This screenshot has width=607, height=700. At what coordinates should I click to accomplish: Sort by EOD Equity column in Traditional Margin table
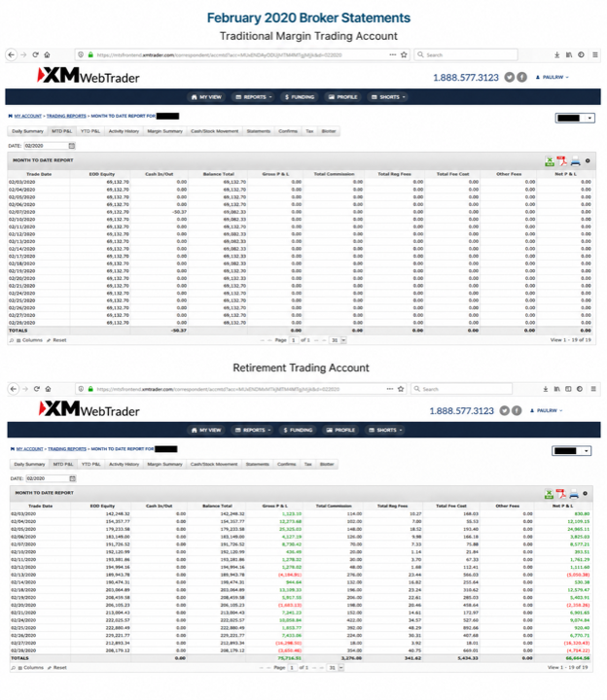click(x=101, y=174)
